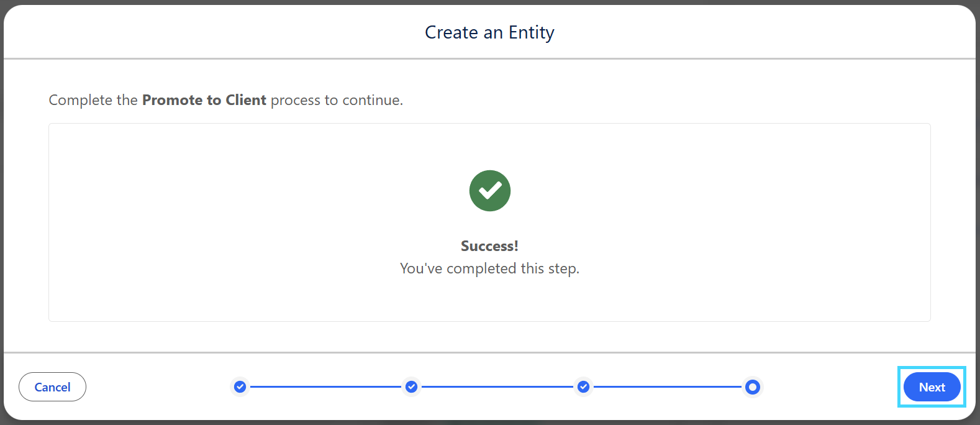Click the bold Success! message
The width and height of the screenshot is (980, 425).
click(489, 246)
